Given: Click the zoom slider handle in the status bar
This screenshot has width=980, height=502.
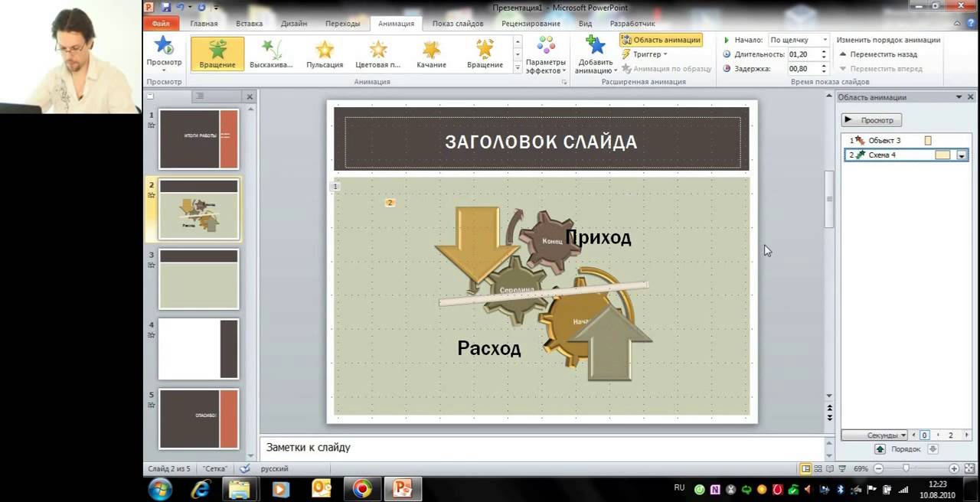Looking at the screenshot, I should pyautogui.click(x=906, y=468).
